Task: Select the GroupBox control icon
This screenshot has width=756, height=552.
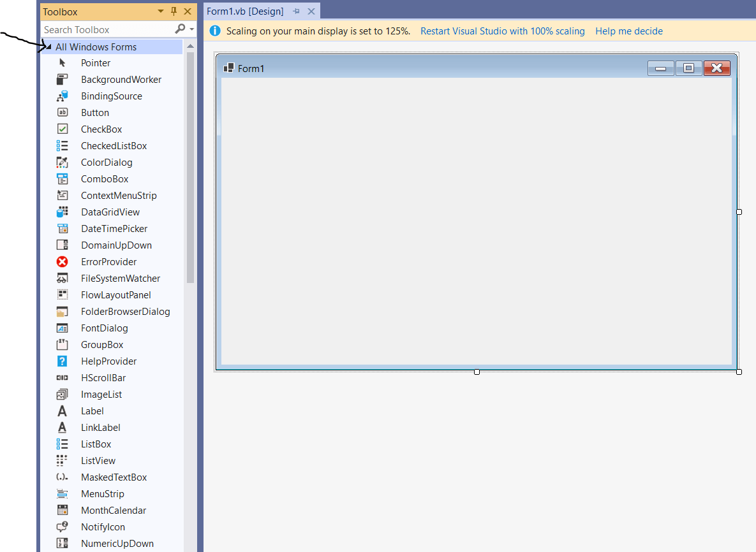Action: (62, 345)
